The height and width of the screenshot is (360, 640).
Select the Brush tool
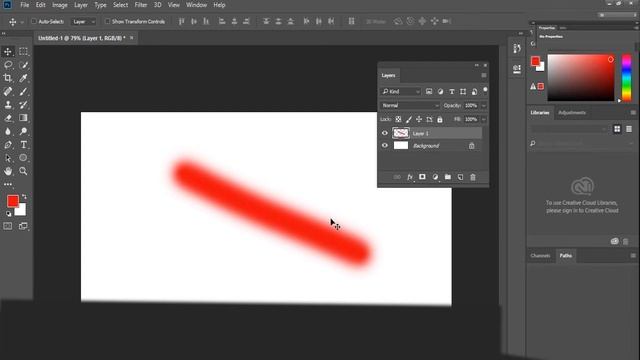point(23,91)
